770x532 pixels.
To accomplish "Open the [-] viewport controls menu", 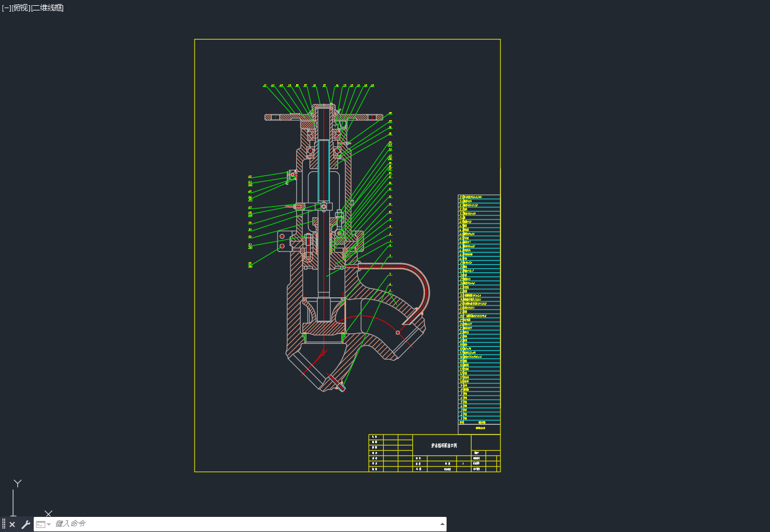I will (x=6, y=8).
